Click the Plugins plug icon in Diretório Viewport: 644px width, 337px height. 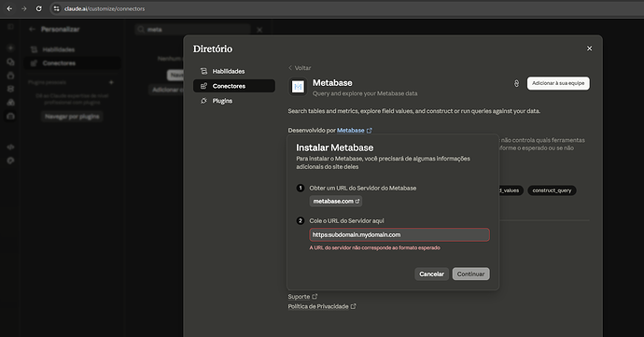pyautogui.click(x=203, y=101)
